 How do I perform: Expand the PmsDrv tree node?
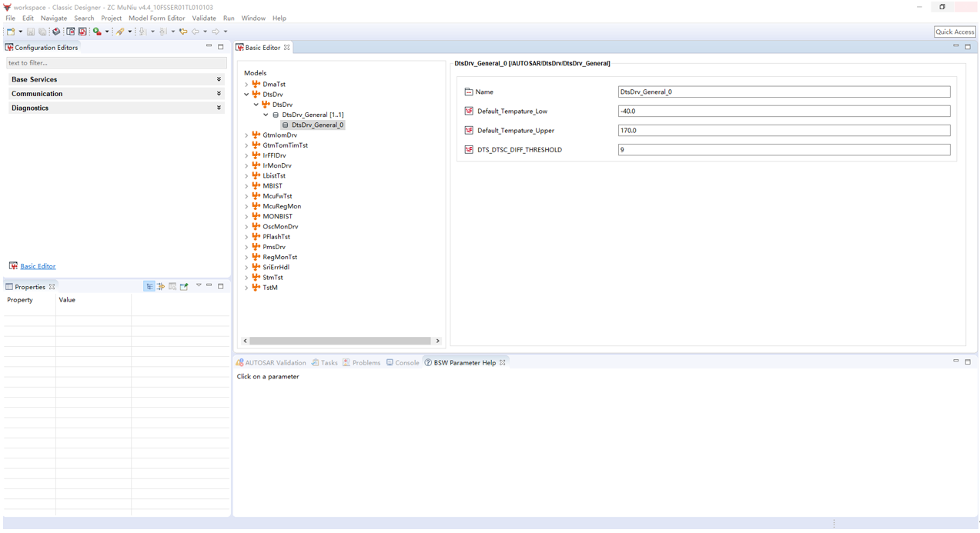pos(247,247)
